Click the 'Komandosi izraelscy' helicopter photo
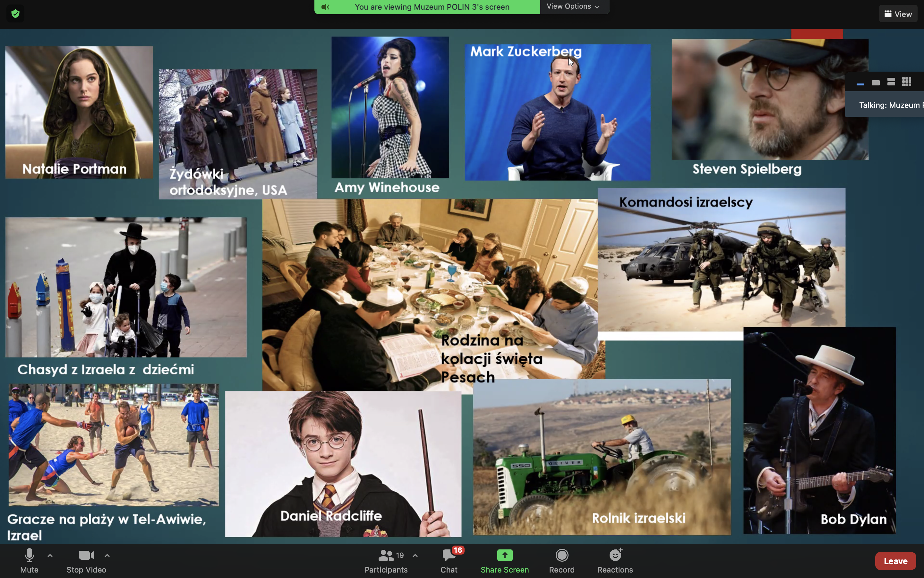924x578 pixels. click(x=721, y=264)
